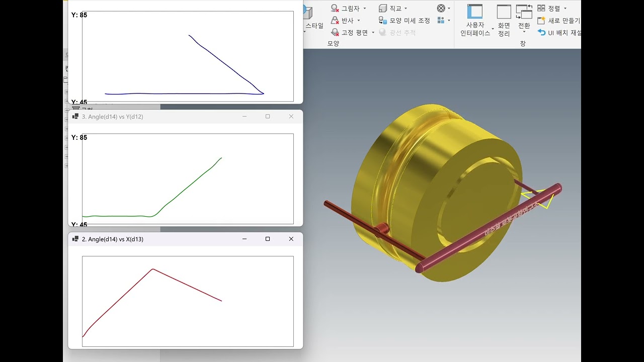Click the Y: 85 label in the Angle(d14) vs Y(d12) window
The image size is (644, 362).
pyautogui.click(x=79, y=138)
